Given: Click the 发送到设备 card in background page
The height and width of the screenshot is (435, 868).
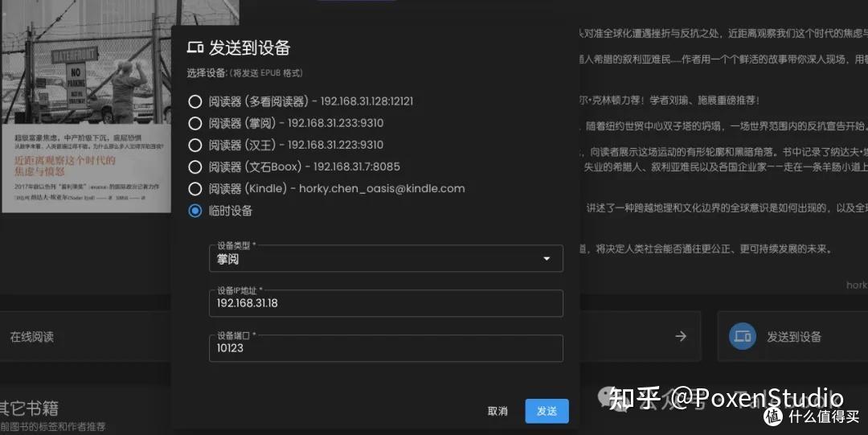Looking at the screenshot, I should [792, 336].
